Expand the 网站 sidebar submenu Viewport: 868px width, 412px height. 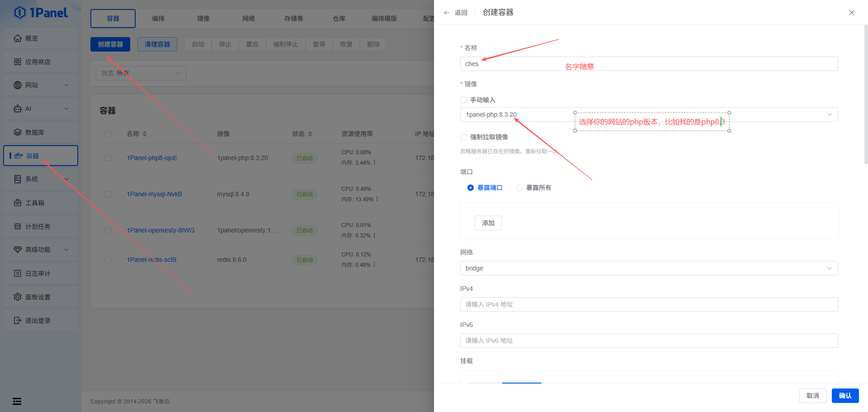[x=66, y=85]
